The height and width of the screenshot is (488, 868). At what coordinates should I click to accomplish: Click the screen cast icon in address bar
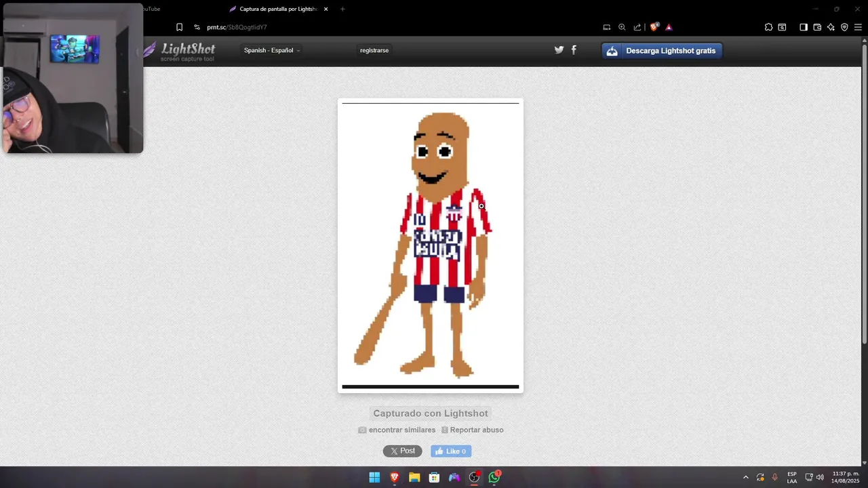607,27
